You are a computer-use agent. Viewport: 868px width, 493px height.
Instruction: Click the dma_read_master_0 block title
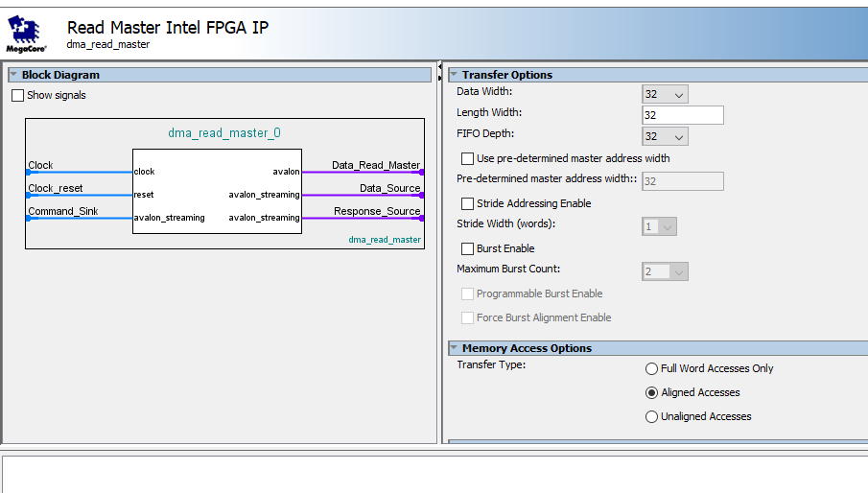pos(224,132)
